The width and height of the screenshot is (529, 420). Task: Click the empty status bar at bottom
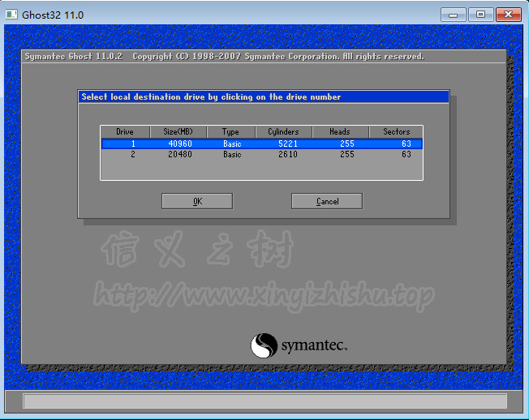coord(264,401)
